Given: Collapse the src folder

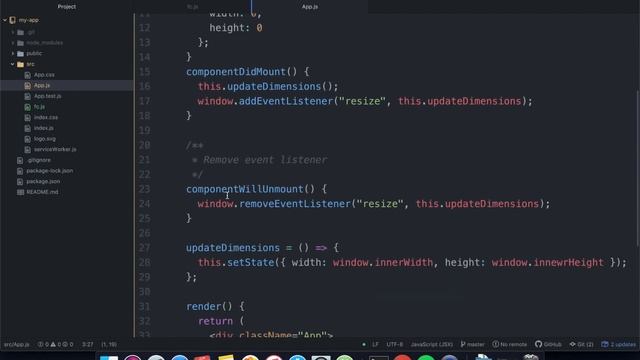Looking at the screenshot, I should (13, 64).
